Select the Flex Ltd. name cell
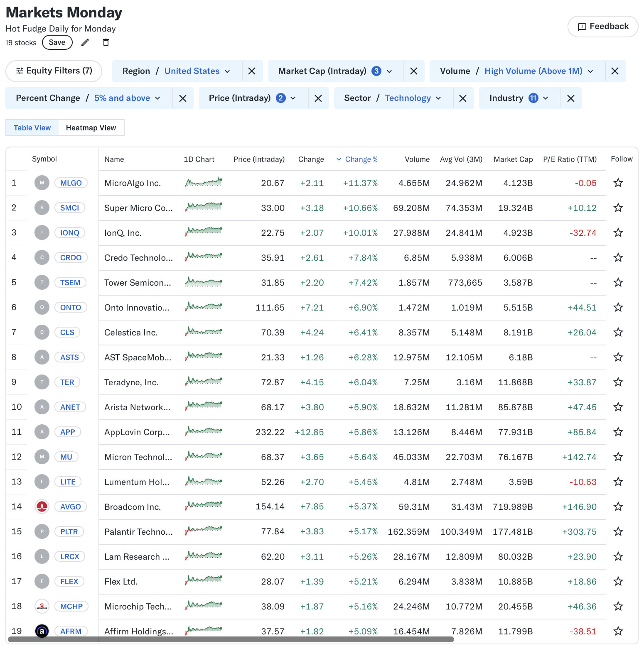The width and height of the screenshot is (644, 651). (121, 582)
